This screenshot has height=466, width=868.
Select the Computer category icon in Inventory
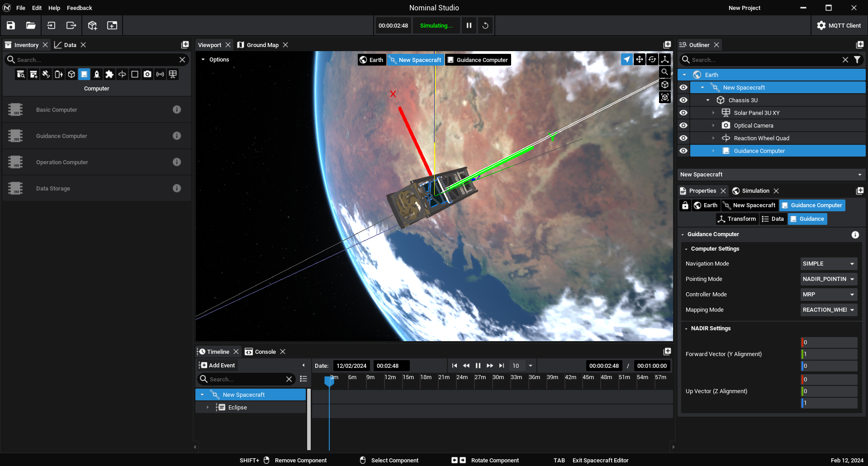(84, 74)
